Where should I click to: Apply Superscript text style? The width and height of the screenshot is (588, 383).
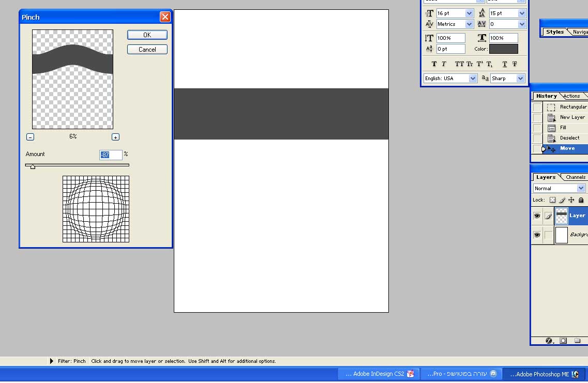tap(479, 64)
